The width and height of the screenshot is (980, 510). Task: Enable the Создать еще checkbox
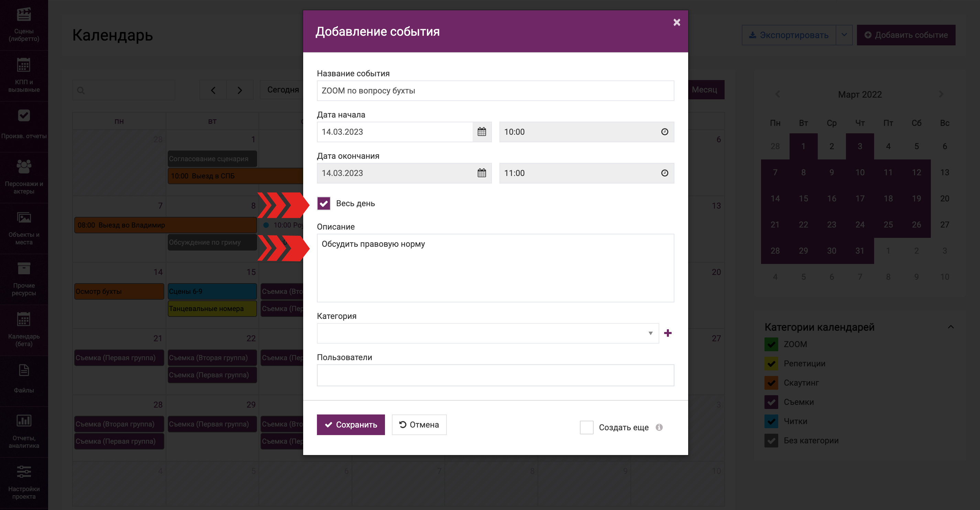pyautogui.click(x=586, y=427)
